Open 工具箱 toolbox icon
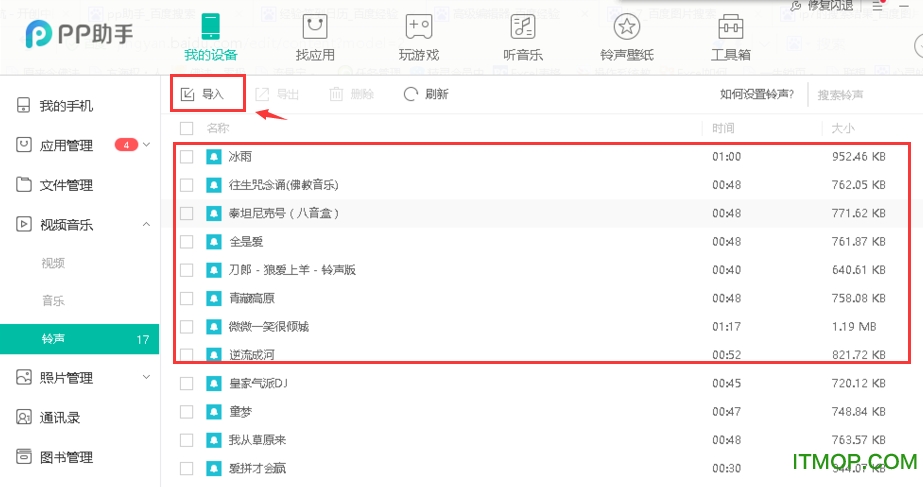This screenshot has height=487, width=923. pos(731,27)
